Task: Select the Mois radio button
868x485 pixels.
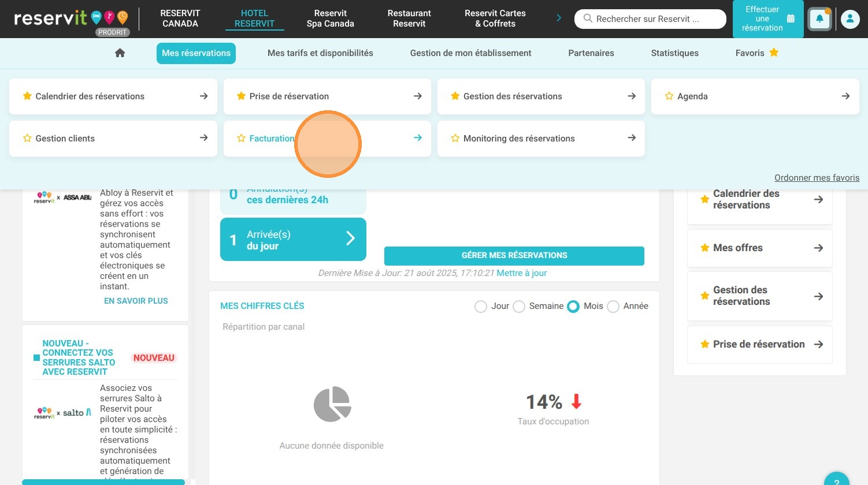Action: pyautogui.click(x=573, y=307)
